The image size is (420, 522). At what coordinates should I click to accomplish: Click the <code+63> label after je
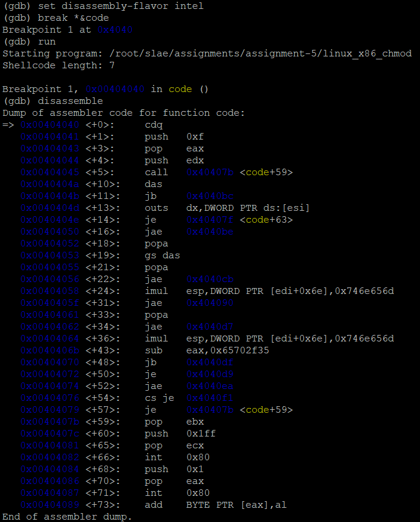[x=266, y=220]
